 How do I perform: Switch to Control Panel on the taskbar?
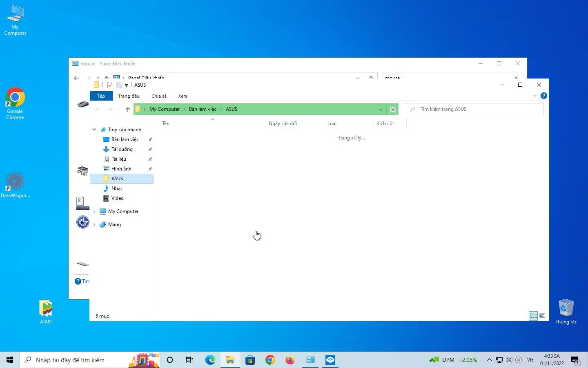tap(310, 360)
